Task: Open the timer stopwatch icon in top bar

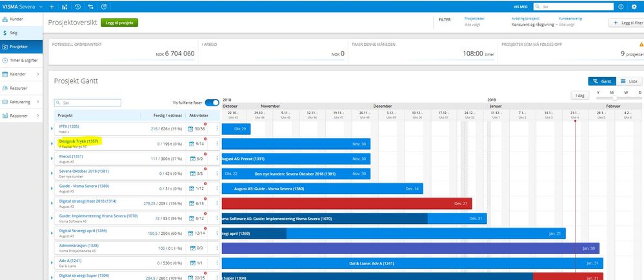Action: click(104, 6)
